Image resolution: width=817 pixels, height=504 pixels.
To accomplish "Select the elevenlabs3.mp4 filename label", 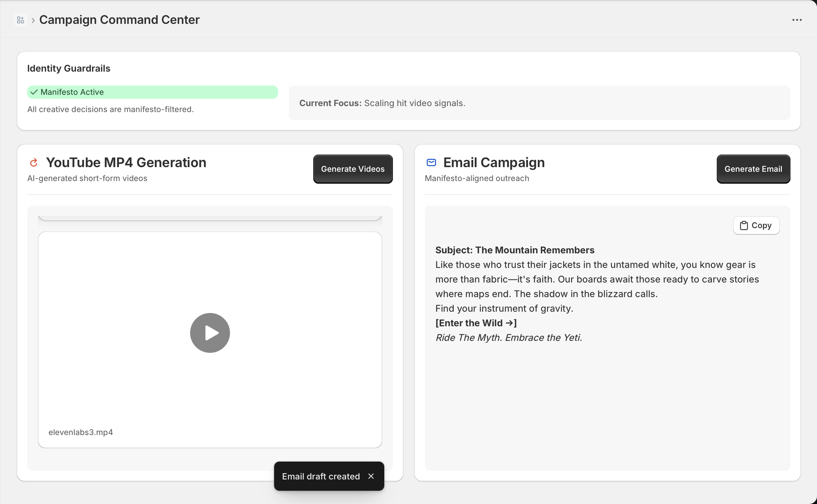I will [81, 432].
